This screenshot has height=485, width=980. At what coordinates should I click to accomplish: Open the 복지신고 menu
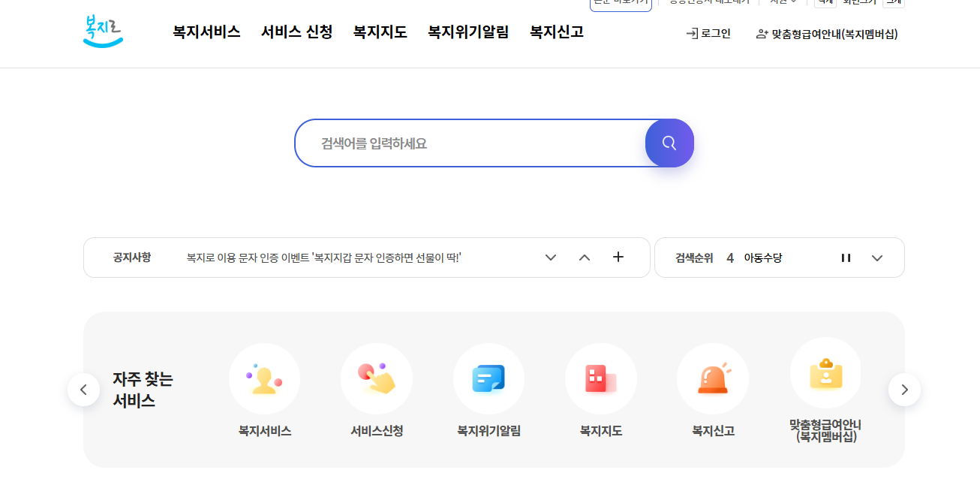point(557,32)
